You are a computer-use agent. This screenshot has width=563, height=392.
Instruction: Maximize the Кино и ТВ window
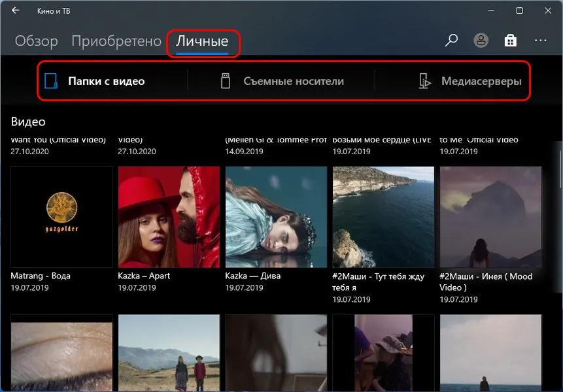point(519,10)
